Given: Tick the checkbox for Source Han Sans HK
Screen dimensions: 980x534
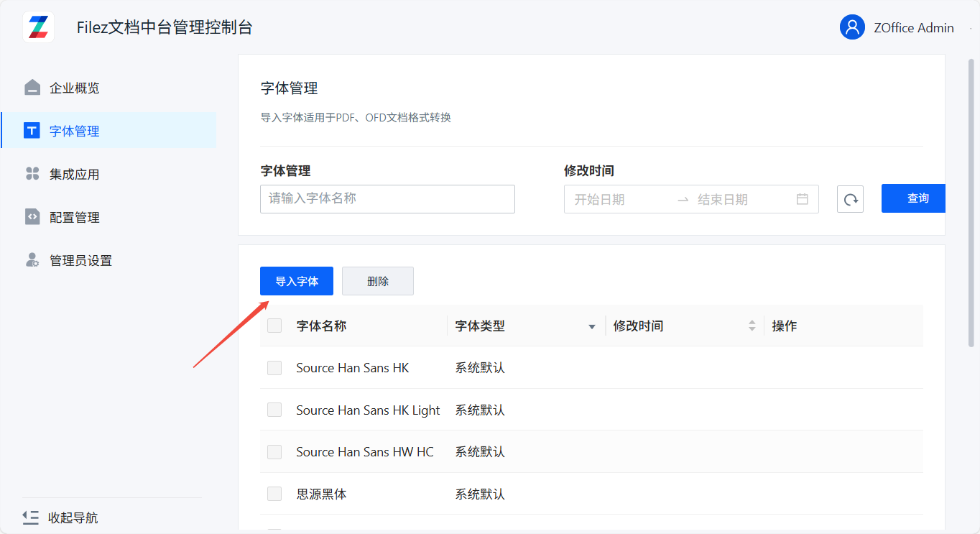Looking at the screenshot, I should point(274,368).
